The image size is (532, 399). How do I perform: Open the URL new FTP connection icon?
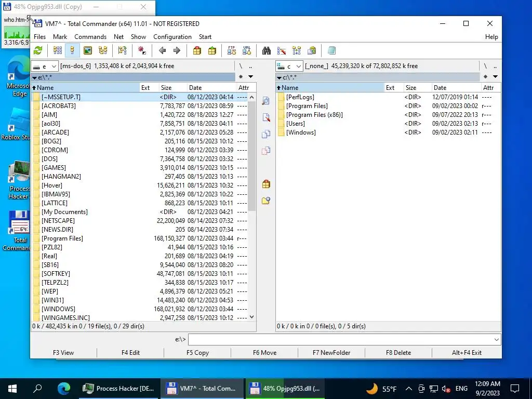pyautogui.click(x=247, y=50)
